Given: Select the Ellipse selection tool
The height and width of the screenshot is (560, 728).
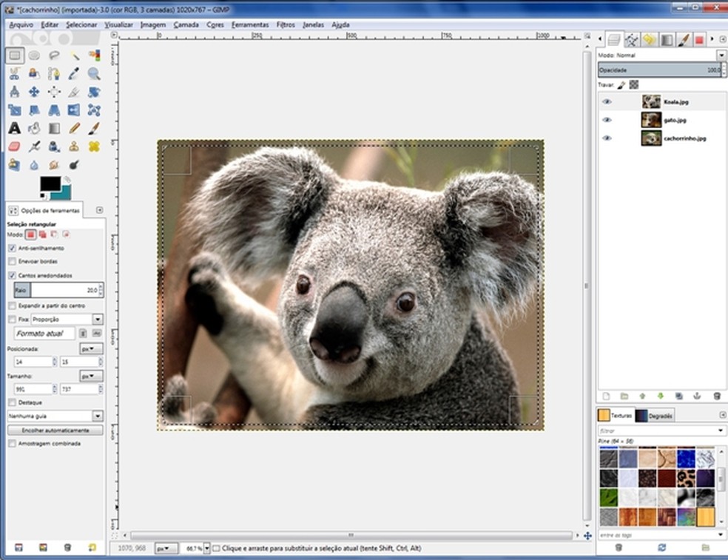Looking at the screenshot, I should pyautogui.click(x=34, y=55).
